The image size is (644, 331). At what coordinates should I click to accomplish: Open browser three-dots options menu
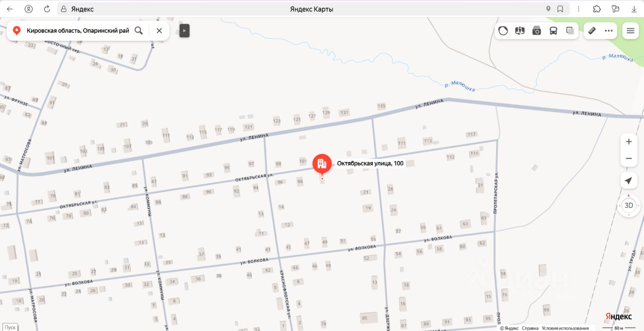tap(579, 9)
